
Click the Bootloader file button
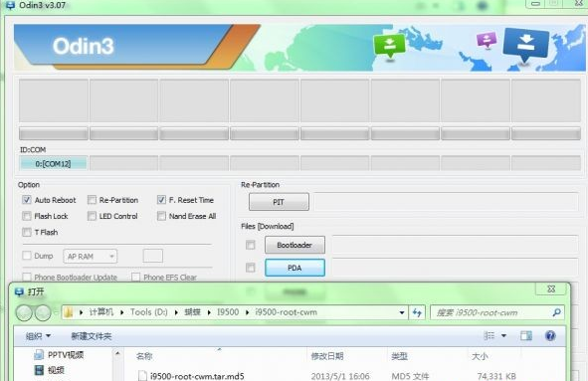tap(294, 245)
